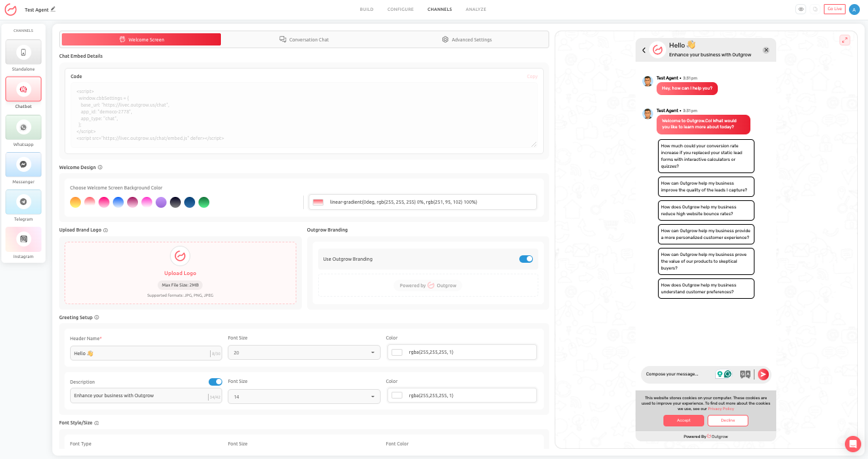Select the question about understanding customer preferences
This screenshot has width=868, height=459.
tap(706, 289)
